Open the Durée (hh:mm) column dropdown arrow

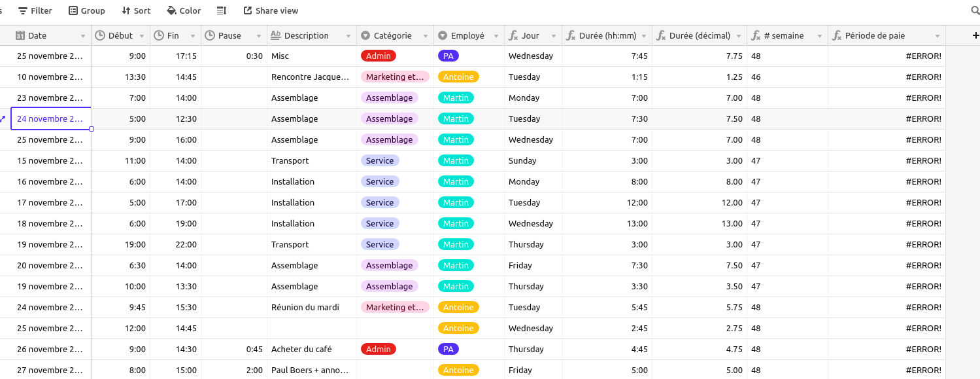tap(644, 36)
